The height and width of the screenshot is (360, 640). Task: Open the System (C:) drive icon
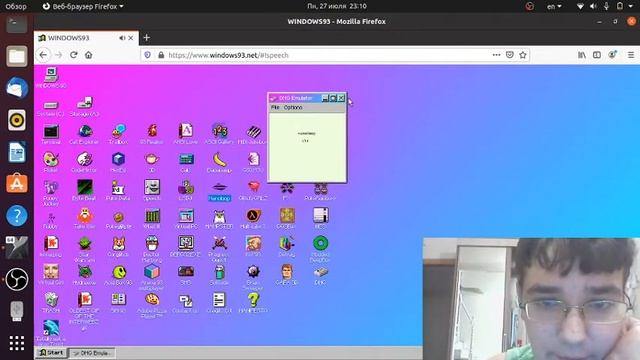tap(51, 105)
